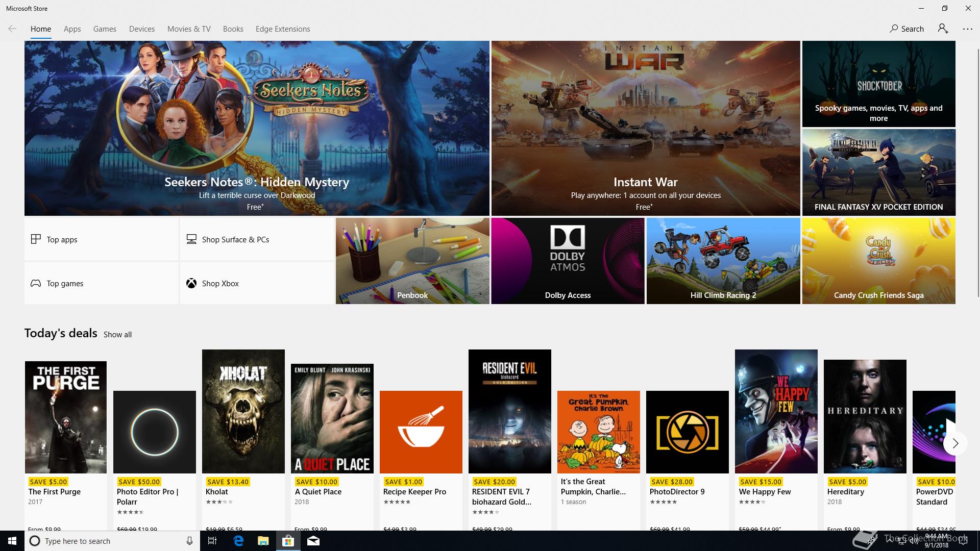980x551 pixels.
Task: Launch Microsoft Edge from taskbar
Action: 238,541
